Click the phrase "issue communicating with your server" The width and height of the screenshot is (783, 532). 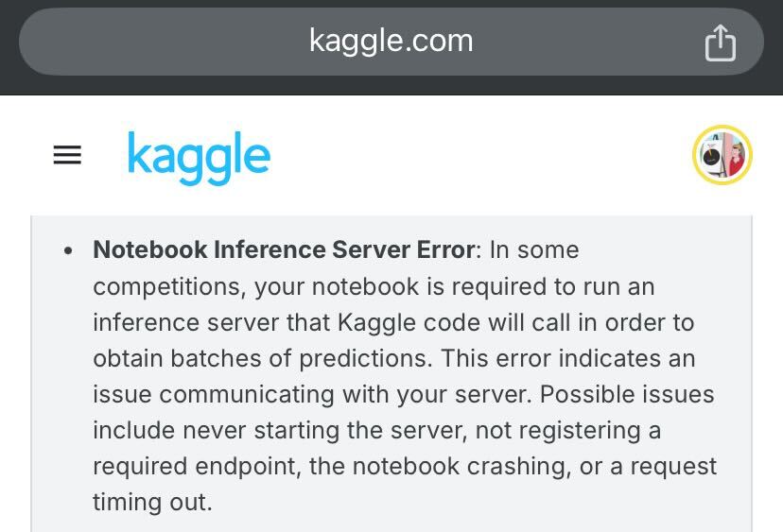(x=308, y=394)
